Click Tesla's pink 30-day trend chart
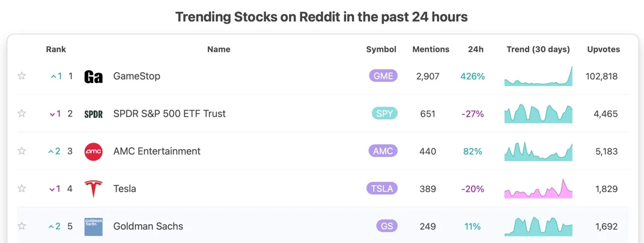The image size is (644, 243). [538, 189]
